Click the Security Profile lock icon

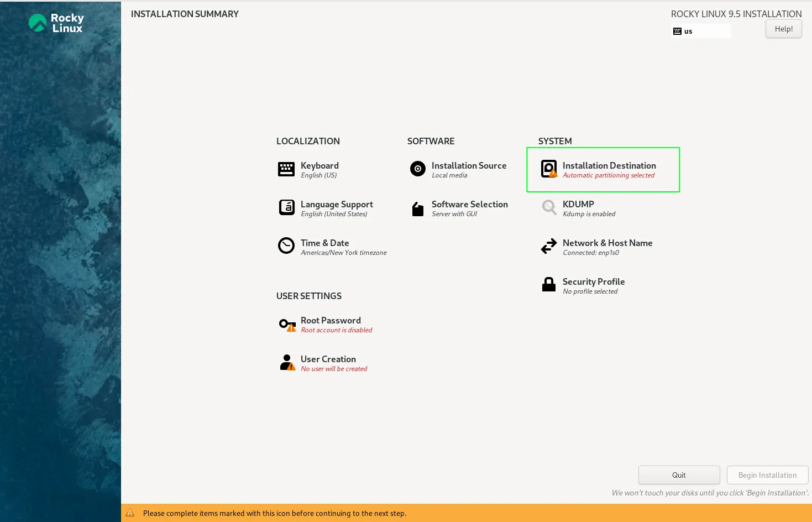[x=549, y=284]
